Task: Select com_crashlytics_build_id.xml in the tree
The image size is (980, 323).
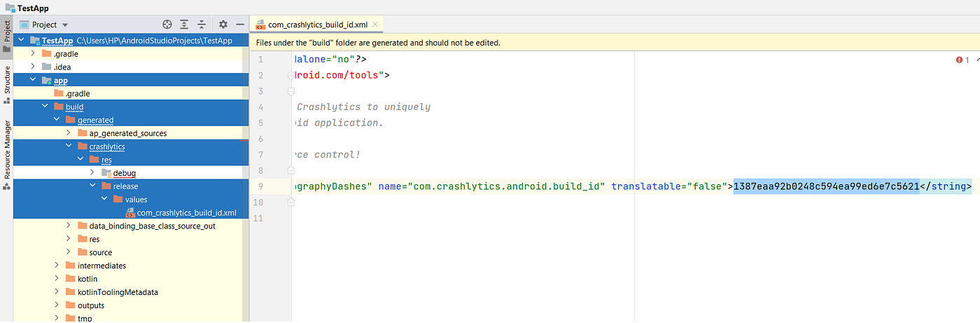Action: click(131, 213)
